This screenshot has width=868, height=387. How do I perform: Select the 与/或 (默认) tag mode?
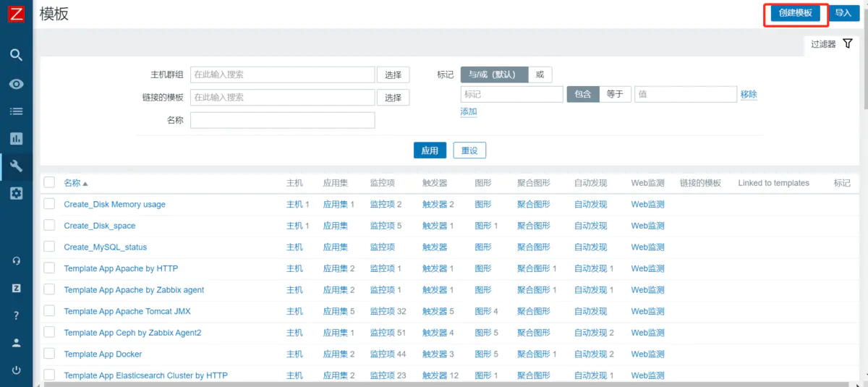tap(494, 75)
